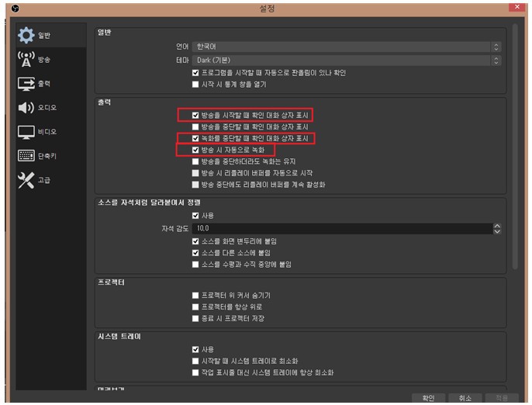Enable 작업 표시줄 대신 시스템 트레이에 항상 최소화
This screenshot has height=405, width=532.
[195, 372]
